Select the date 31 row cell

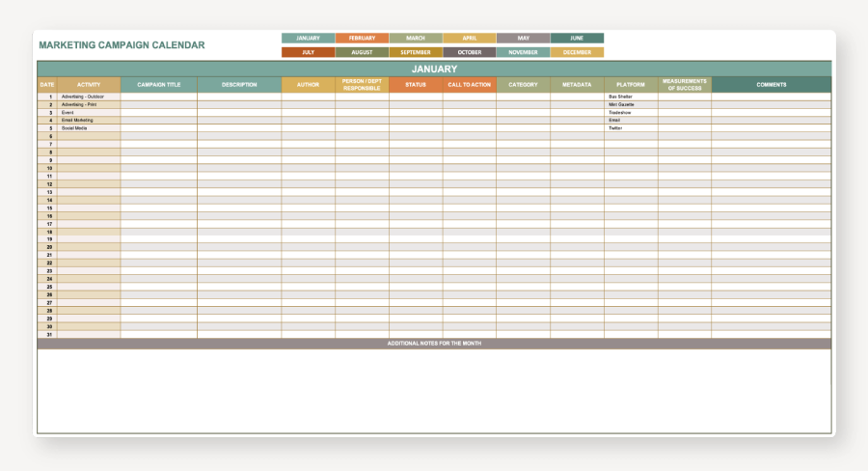coord(47,334)
